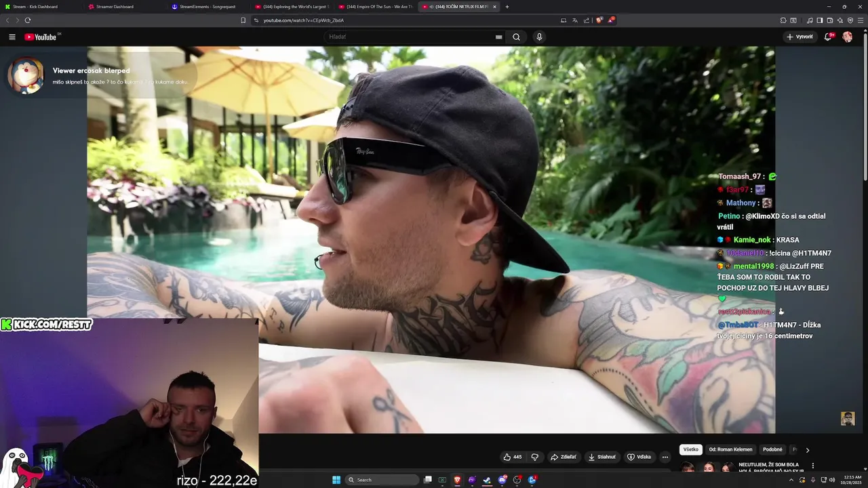Open a new browser tab
The width and height of the screenshot is (868, 488).
coord(507,7)
